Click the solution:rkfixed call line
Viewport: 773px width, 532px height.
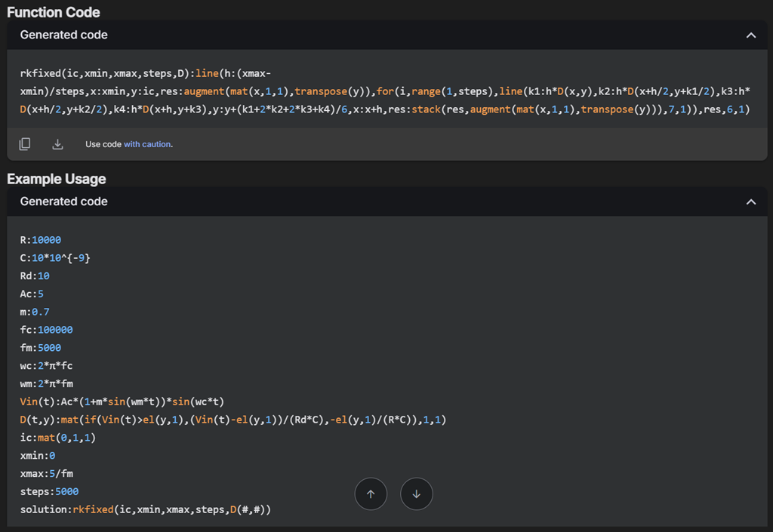145,510
